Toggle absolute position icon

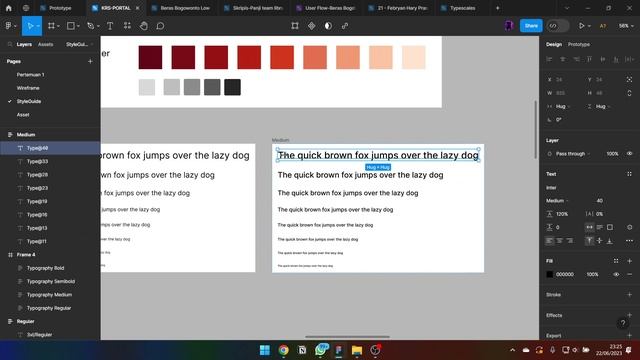point(629,80)
